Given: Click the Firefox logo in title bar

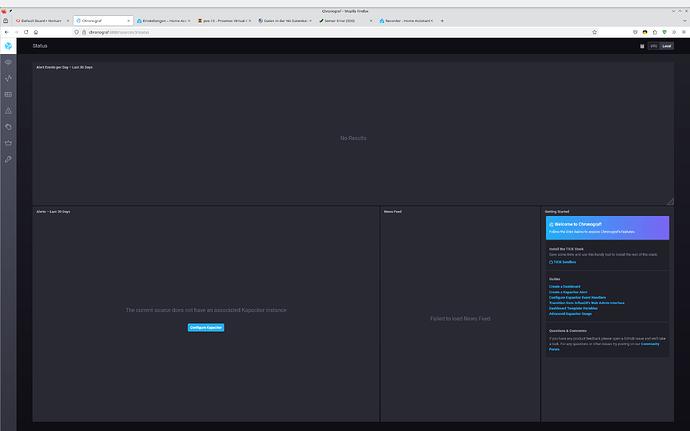Looking at the screenshot, I should coord(4,11).
